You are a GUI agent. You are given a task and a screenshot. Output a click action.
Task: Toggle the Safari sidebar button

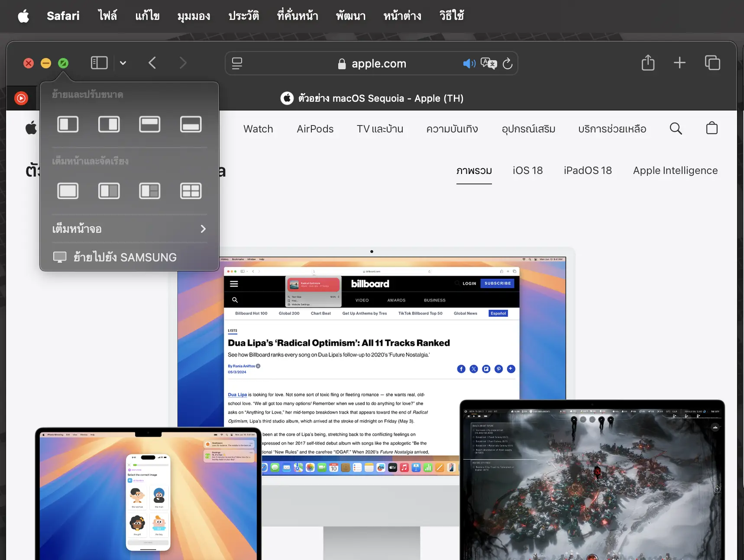(99, 63)
